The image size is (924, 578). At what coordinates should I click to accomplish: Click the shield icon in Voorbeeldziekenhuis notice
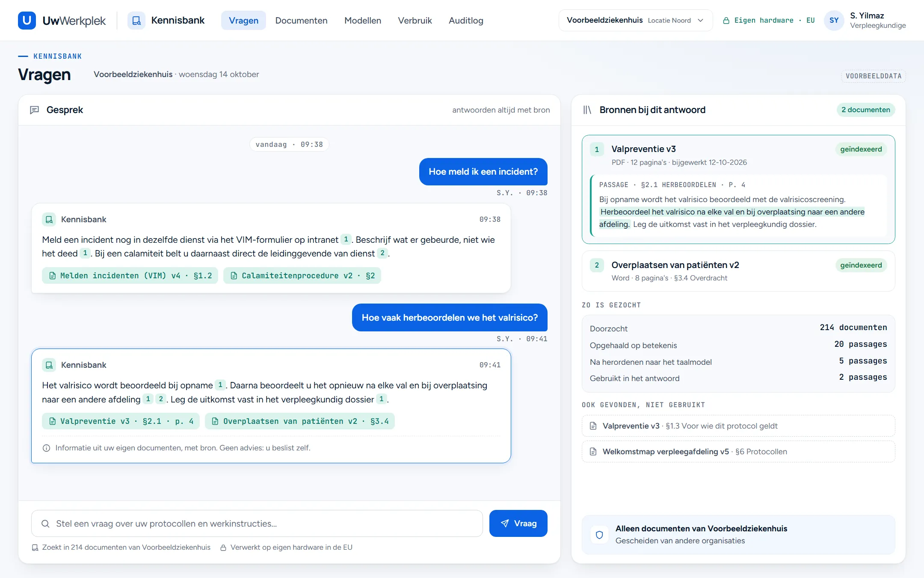coord(599,535)
